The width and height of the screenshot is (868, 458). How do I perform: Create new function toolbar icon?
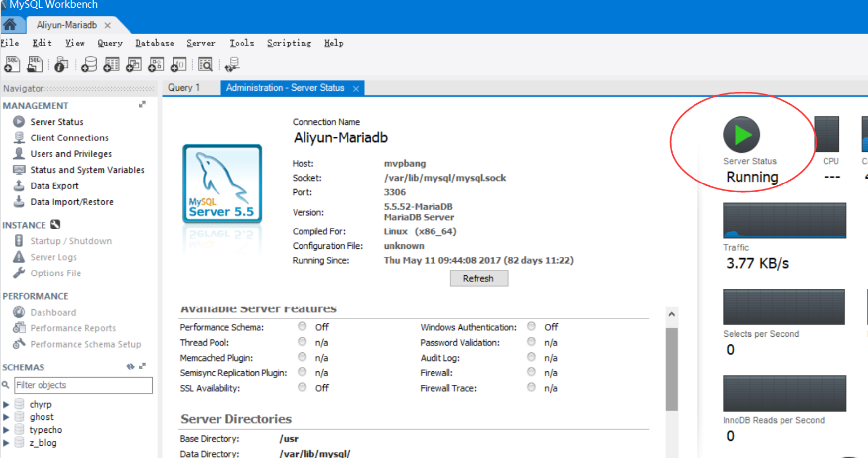(178, 64)
